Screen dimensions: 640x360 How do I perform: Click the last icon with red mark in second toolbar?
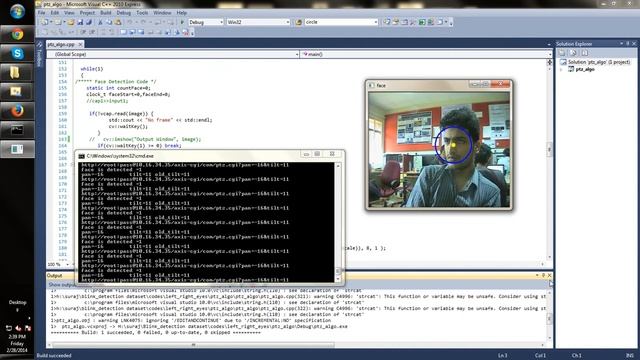pos(186,32)
